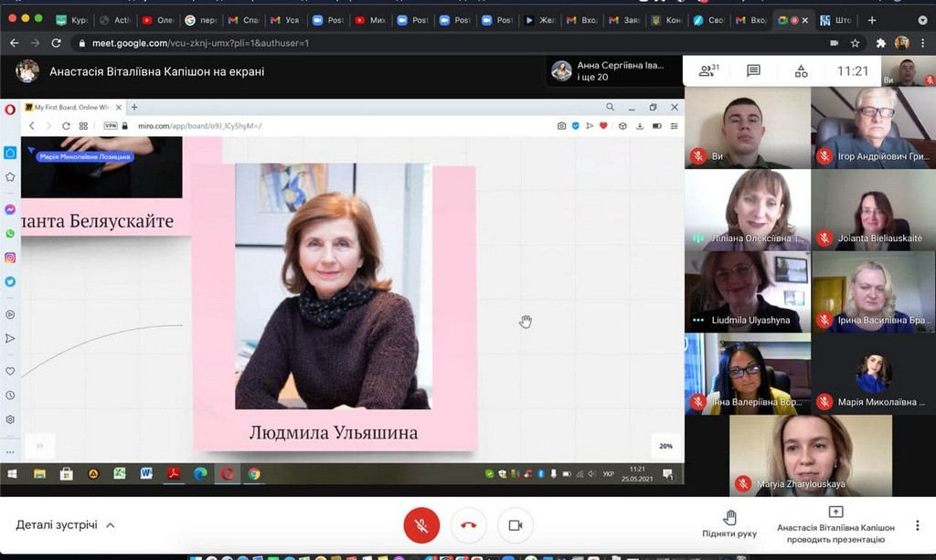Toggle the camera button in Meet
Screen dimensions: 936x560
coord(515,525)
